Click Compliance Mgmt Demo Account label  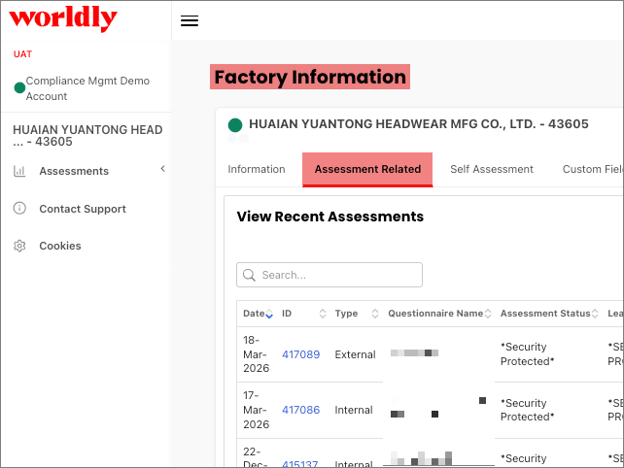(88, 88)
